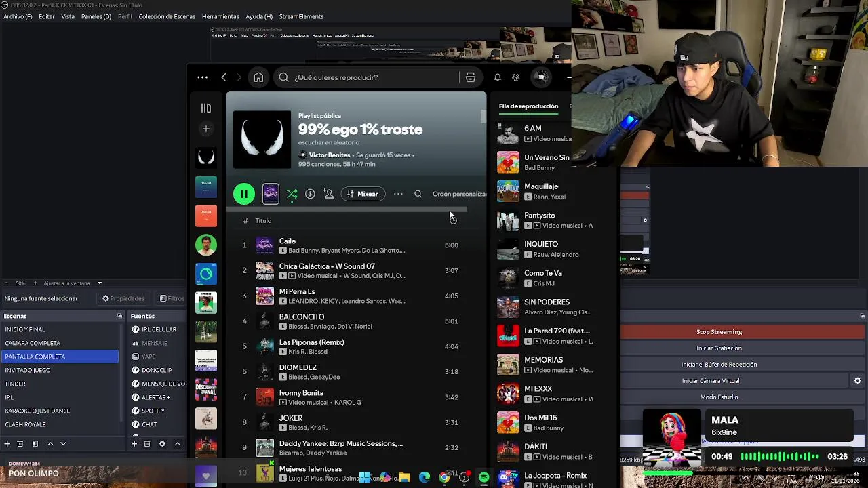Open the Spotify profile avatar
Viewport: 868px width, 488px height.
541,77
